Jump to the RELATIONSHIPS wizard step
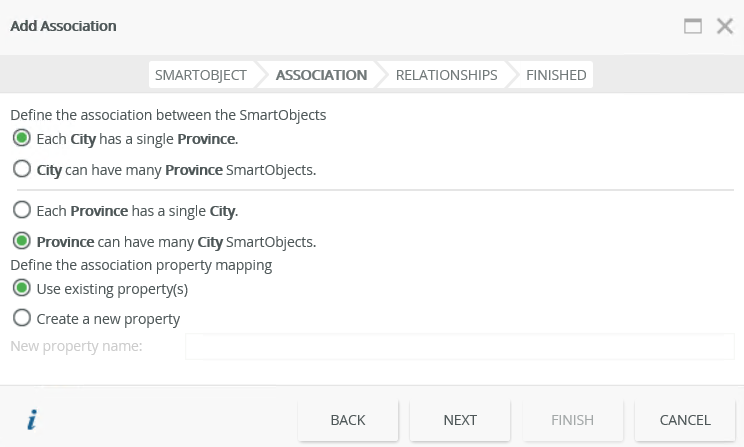 (x=446, y=74)
